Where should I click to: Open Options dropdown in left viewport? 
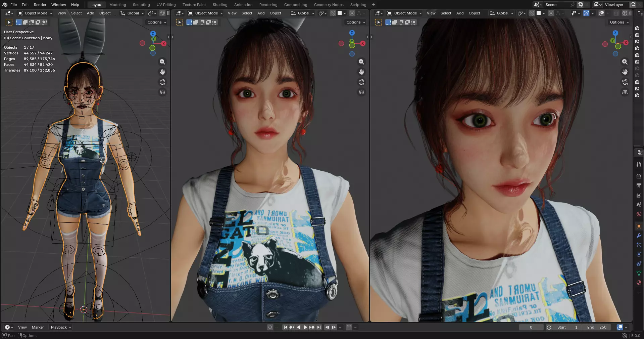pos(157,22)
